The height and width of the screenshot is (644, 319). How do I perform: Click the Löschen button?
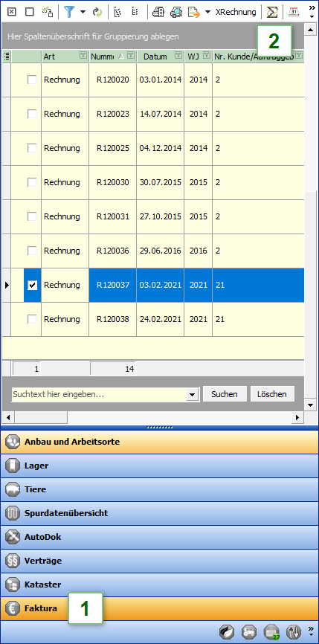[x=272, y=394]
